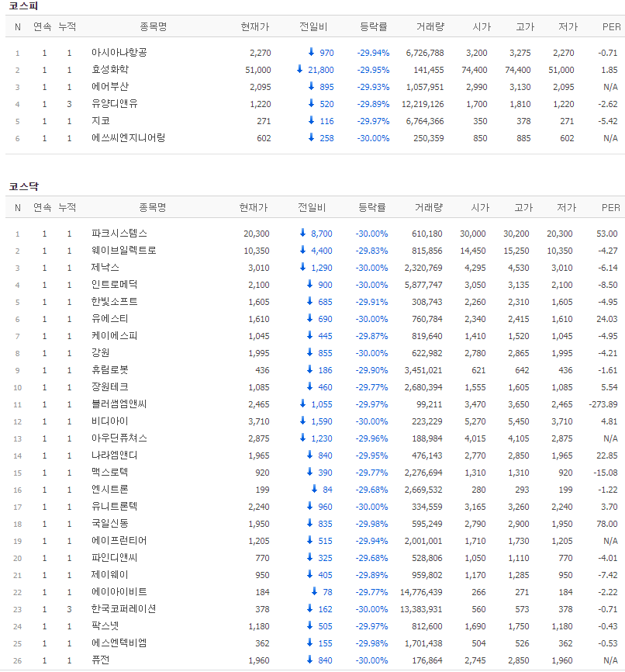Open 에이프런티어 stock link
The image size is (625, 672).
click(x=119, y=542)
